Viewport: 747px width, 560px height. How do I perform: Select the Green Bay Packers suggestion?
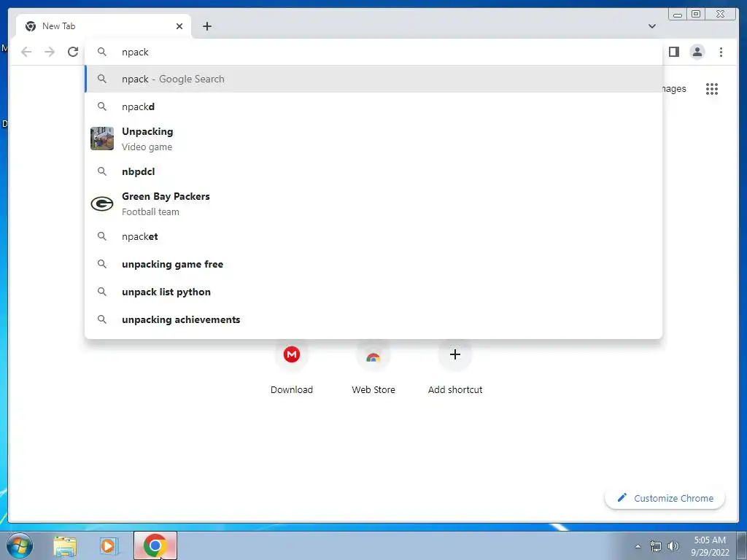coord(373,204)
